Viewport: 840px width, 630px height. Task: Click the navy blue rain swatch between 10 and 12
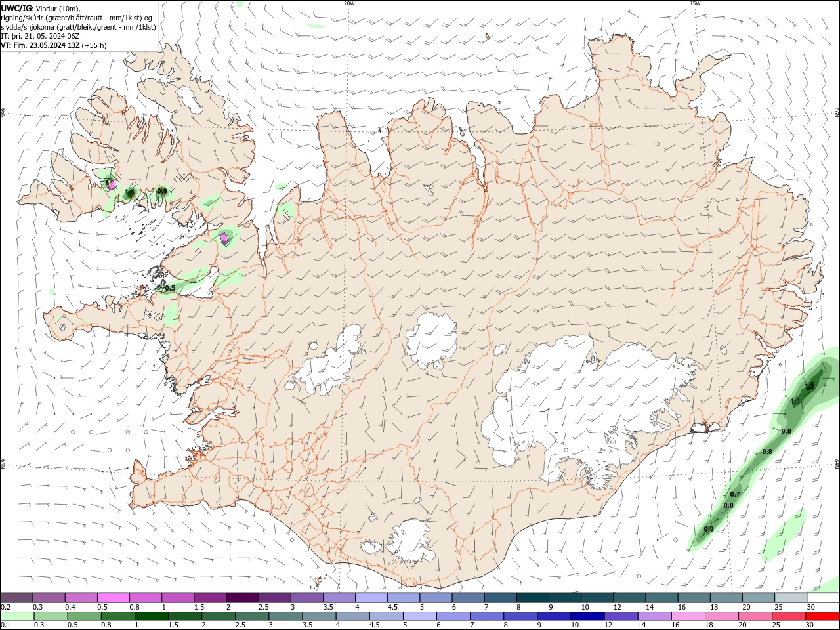pos(587,616)
